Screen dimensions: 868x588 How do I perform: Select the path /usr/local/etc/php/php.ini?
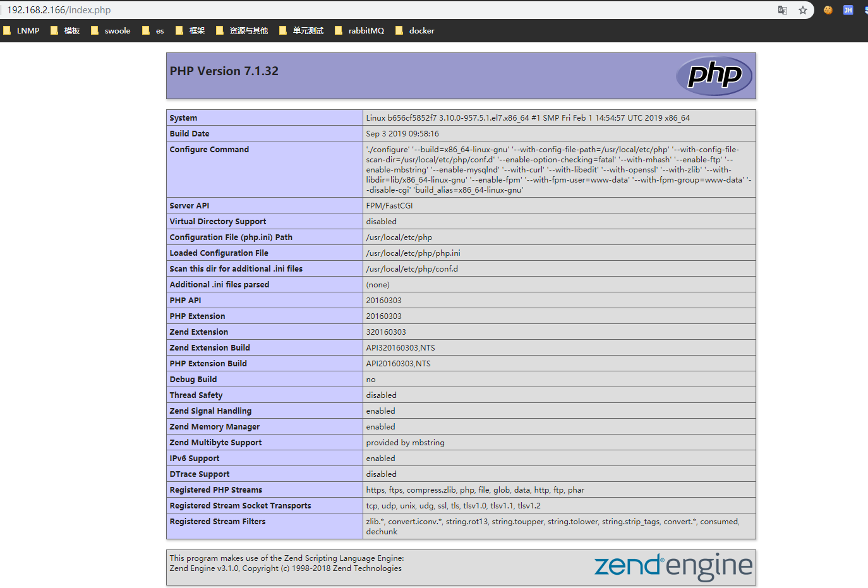click(x=413, y=253)
